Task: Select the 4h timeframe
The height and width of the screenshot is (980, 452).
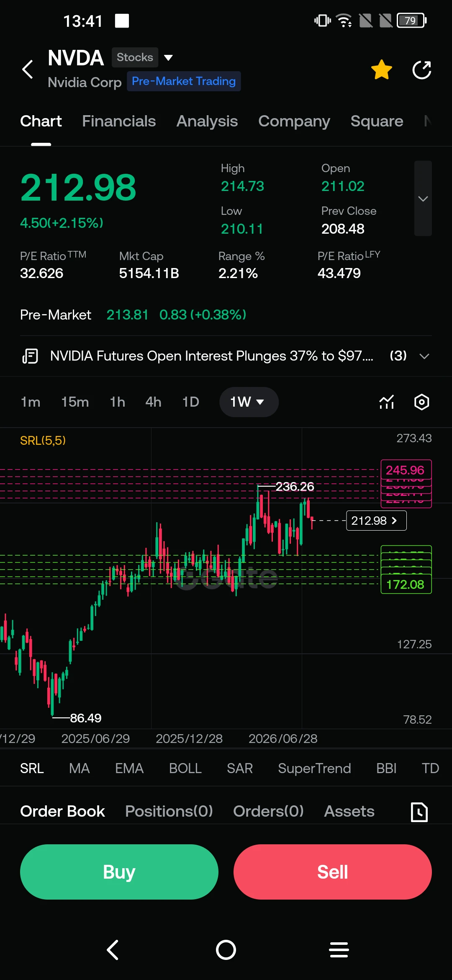Action: (153, 402)
